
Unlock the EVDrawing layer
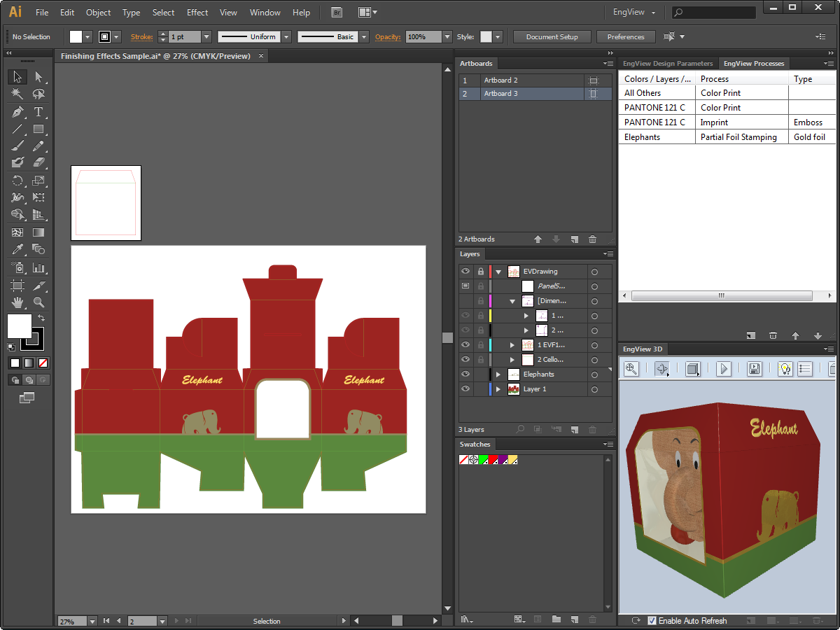[x=480, y=272]
